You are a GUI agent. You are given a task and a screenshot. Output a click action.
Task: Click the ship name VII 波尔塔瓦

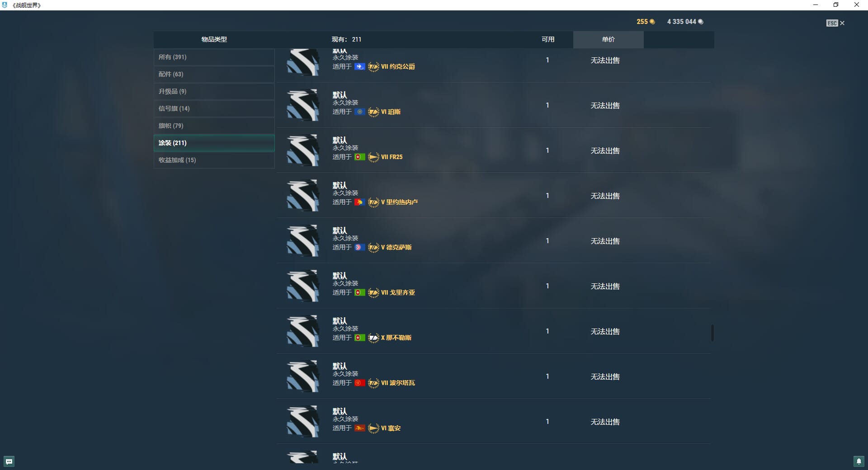[x=398, y=383]
